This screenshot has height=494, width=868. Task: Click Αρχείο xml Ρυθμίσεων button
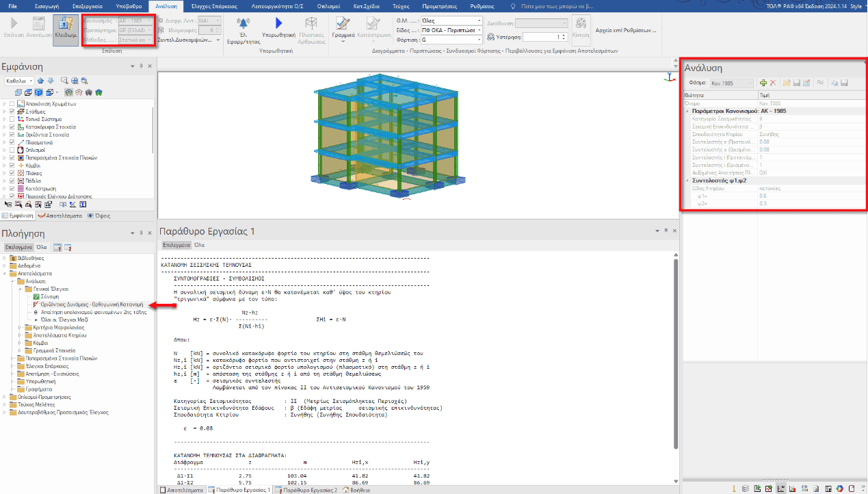pos(624,31)
